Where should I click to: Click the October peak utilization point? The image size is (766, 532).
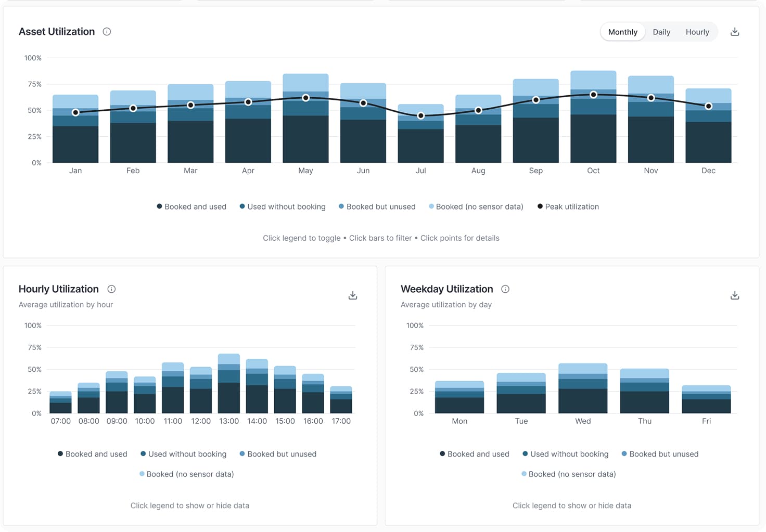tap(593, 95)
